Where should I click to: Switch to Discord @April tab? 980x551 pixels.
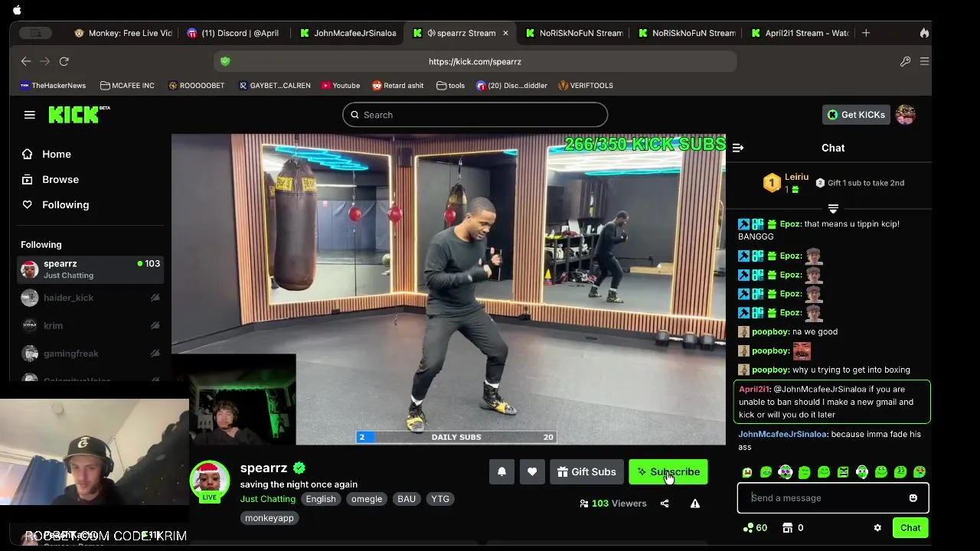[x=233, y=33]
